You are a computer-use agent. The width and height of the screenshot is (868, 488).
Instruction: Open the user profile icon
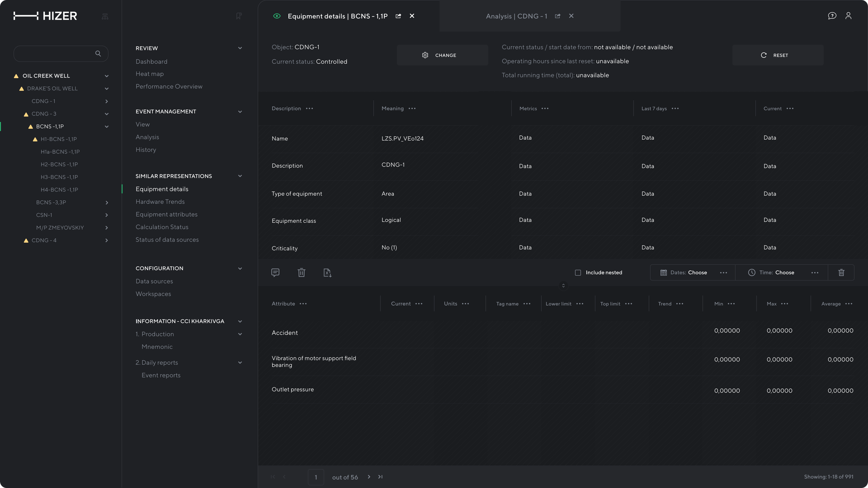(x=848, y=16)
